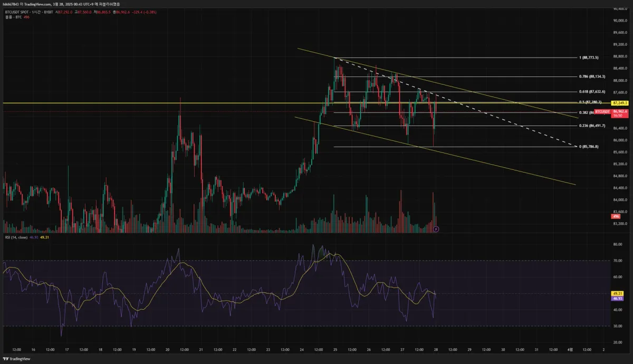633x364 pixels.
Task: Click the yellow 87,249.3 price label
Action: point(619,103)
